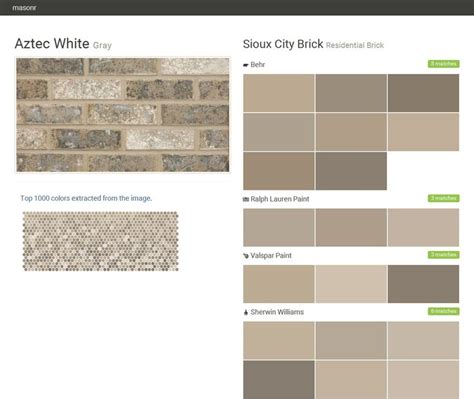Select Behr third row second dark taupe swatch
The height and width of the screenshot is (399, 474).
[351, 171]
